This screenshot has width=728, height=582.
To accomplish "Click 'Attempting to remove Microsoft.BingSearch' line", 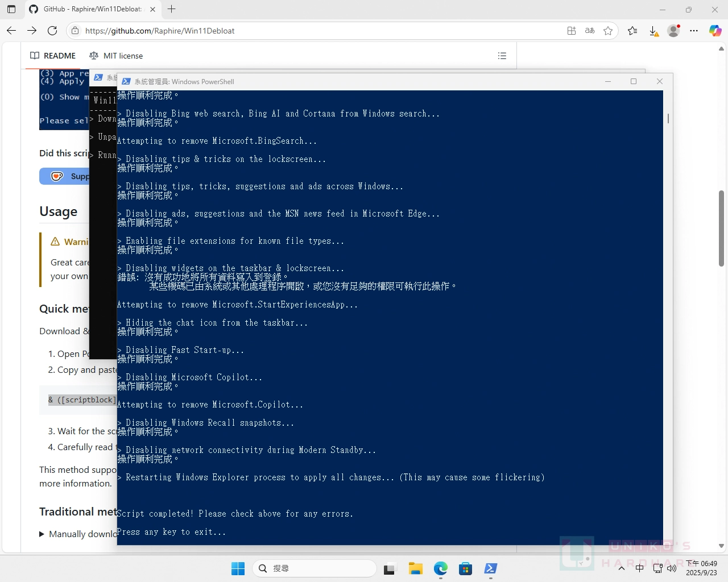I will point(217,141).
